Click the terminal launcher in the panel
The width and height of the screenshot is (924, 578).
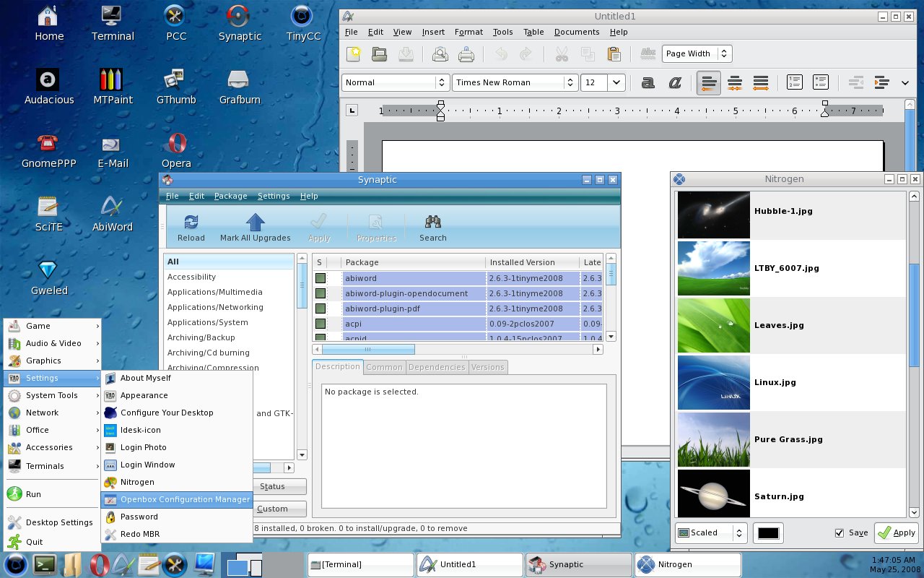tap(45, 564)
